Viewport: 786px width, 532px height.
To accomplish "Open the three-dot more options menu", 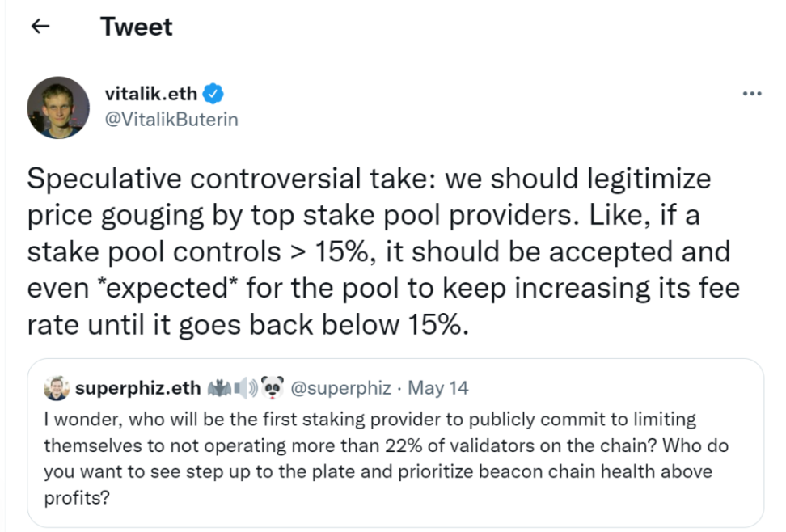I will tap(751, 94).
